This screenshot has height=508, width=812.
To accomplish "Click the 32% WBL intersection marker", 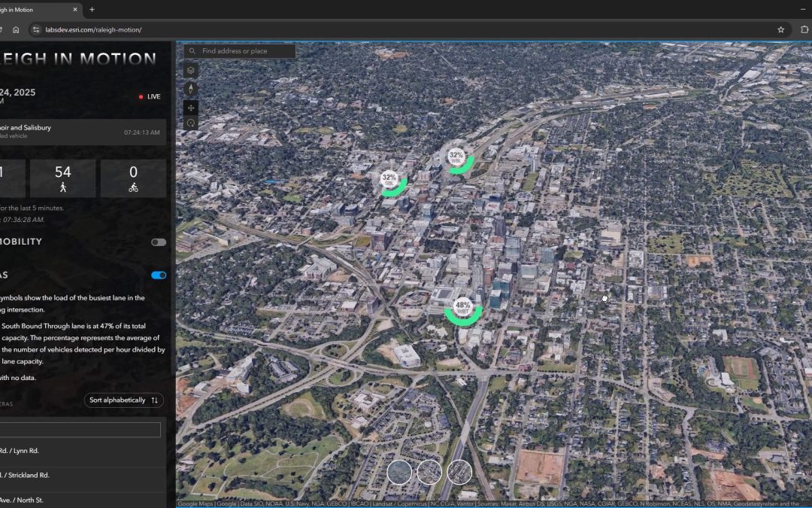I will pos(456,157).
